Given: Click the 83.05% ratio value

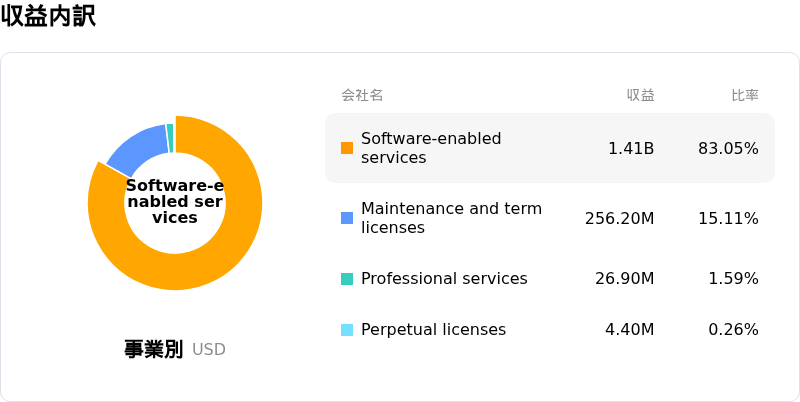Looking at the screenshot, I should point(728,148).
